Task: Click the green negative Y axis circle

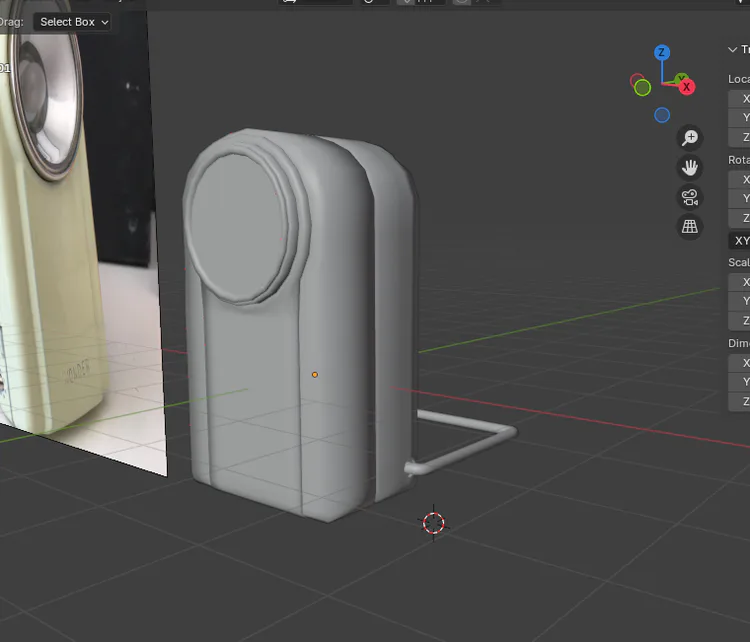Action: tap(642, 88)
